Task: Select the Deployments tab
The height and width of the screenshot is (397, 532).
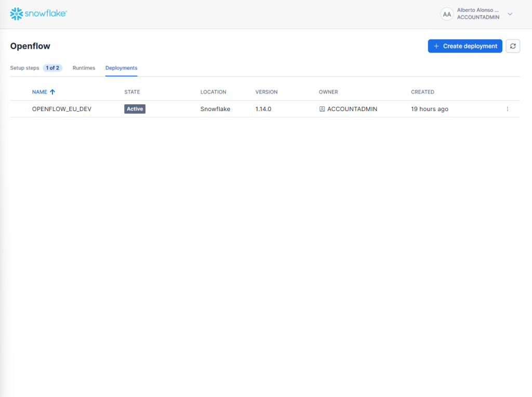Action: point(121,68)
